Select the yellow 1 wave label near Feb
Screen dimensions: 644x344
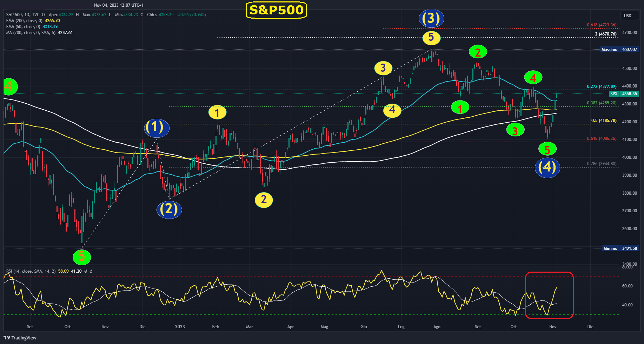coord(217,112)
